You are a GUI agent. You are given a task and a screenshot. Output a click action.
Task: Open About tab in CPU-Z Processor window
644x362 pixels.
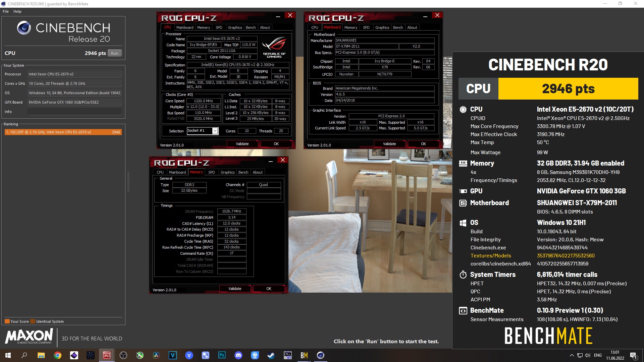click(265, 27)
